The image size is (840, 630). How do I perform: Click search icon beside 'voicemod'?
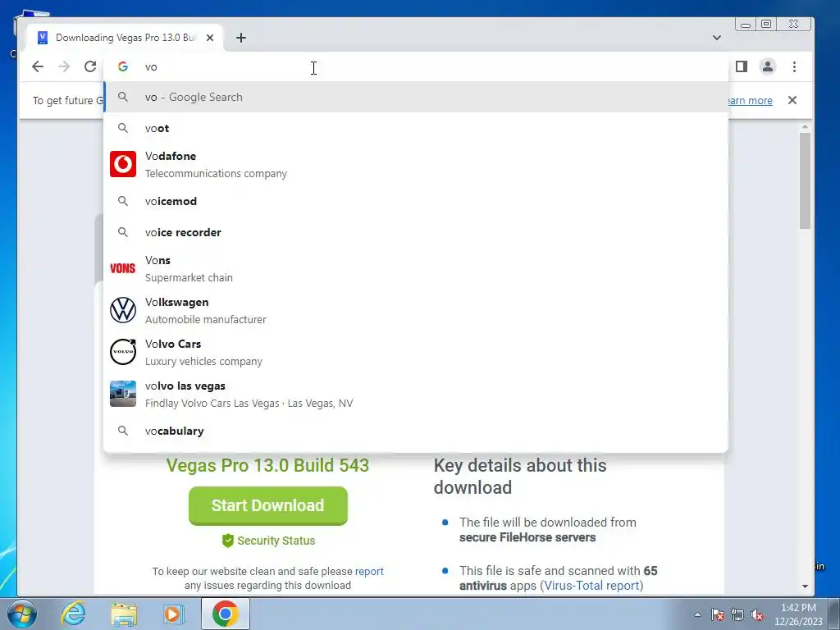pyautogui.click(x=123, y=201)
